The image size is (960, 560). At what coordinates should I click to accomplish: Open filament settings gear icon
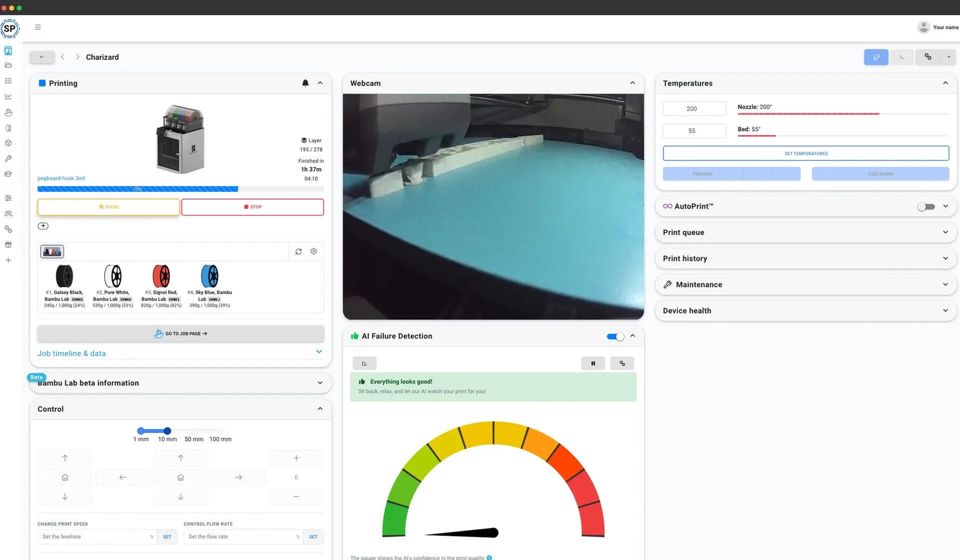click(x=313, y=251)
